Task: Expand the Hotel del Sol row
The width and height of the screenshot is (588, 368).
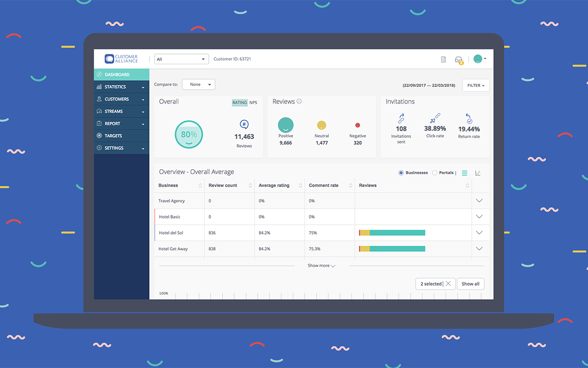Action: point(479,233)
